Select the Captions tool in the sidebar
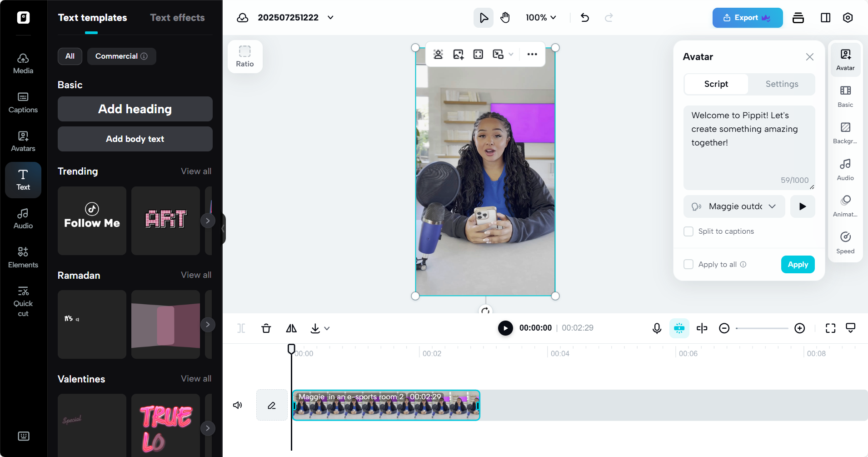Image resolution: width=868 pixels, height=457 pixels. [x=23, y=102]
